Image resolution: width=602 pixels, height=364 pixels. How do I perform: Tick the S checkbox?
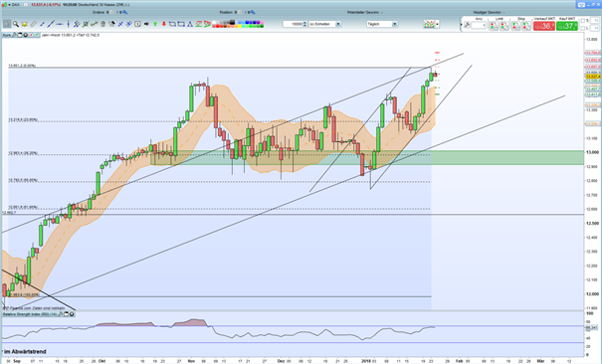coord(583,20)
